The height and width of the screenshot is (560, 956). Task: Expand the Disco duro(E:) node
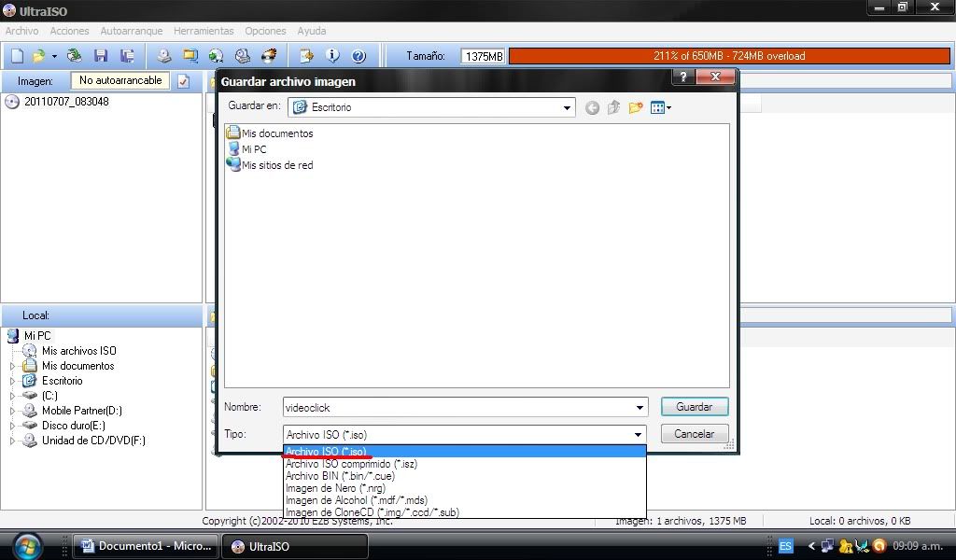pos(12,426)
